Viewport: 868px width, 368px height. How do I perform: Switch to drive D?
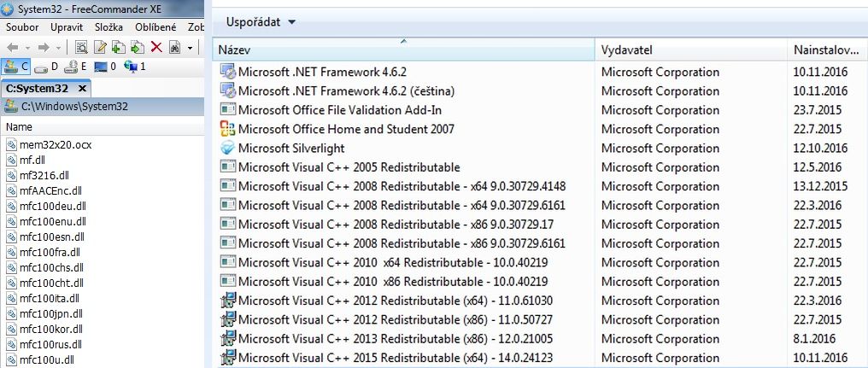(46, 67)
